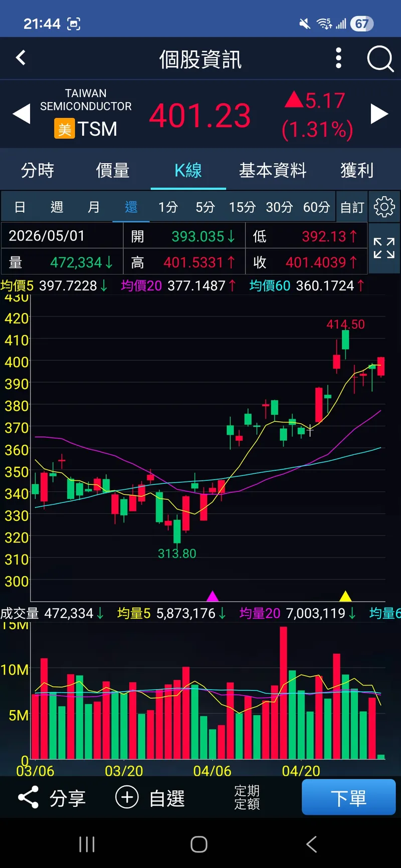Open 獲利 tab
Image resolution: width=401 pixels, height=868 pixels.
(357, 170)
